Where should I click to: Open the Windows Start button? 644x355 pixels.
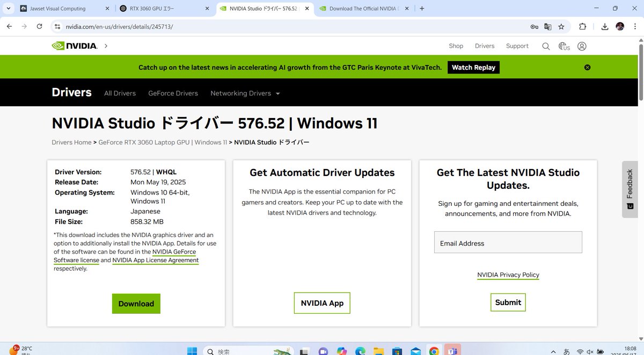192,351
